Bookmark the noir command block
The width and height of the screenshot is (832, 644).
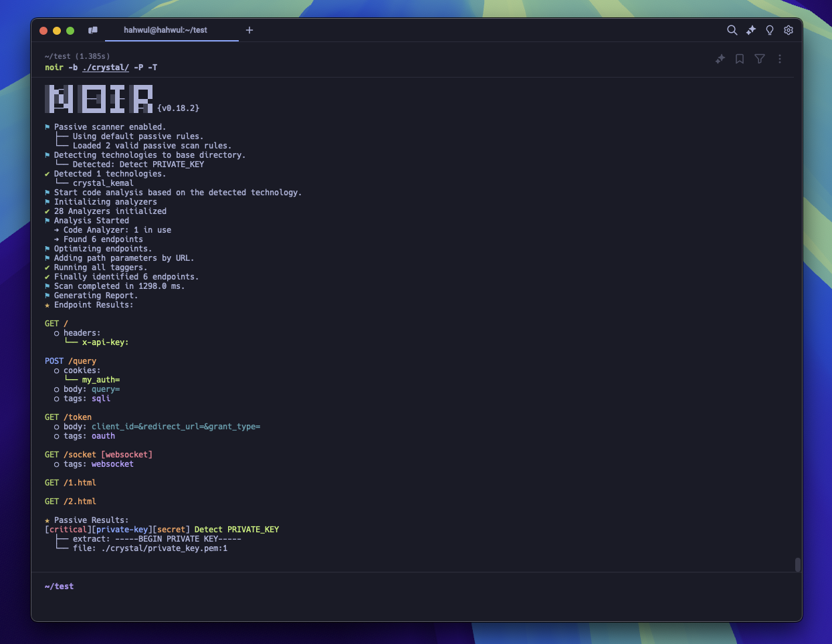tap(739, 59)
